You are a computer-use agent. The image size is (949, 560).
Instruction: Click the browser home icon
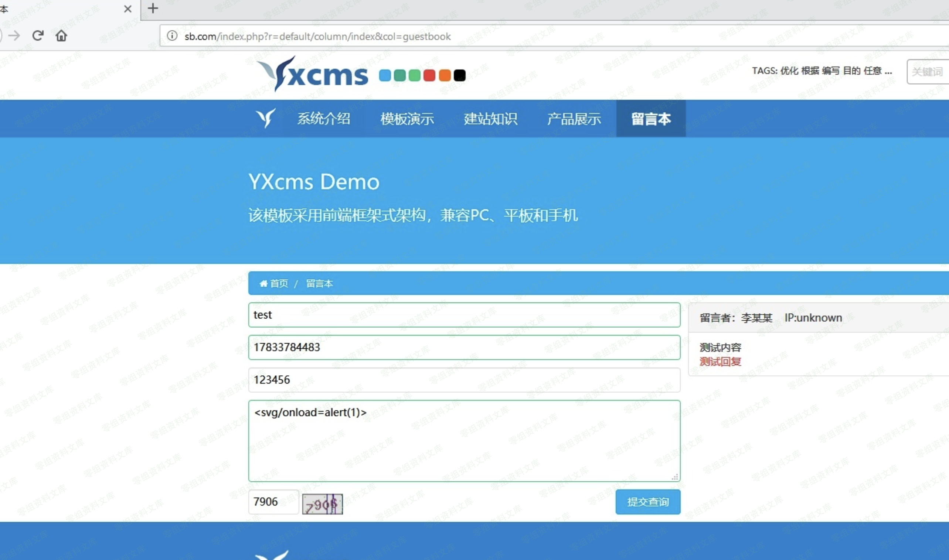pyautogui.click(x=61, y=35)
